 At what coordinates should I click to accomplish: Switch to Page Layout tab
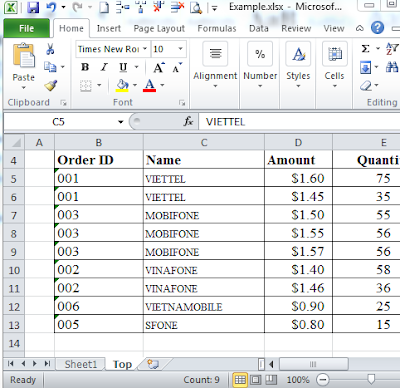tap(159, 29)
